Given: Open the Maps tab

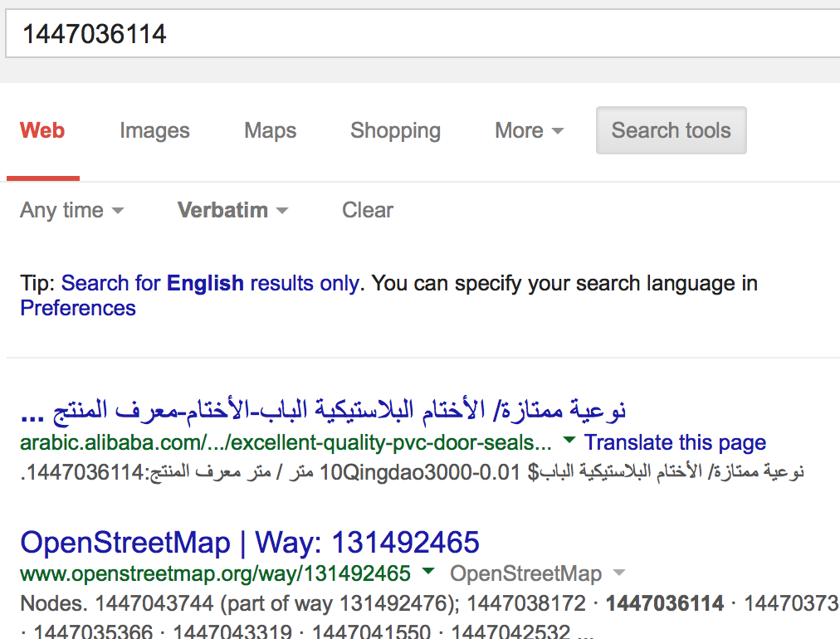Looking at the screenshot, I should pos(270,131).
